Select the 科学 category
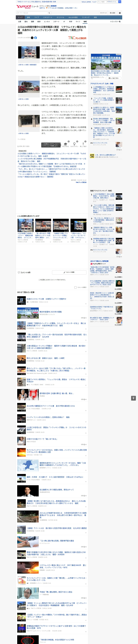Screen dimensions: 138x644 71,21
